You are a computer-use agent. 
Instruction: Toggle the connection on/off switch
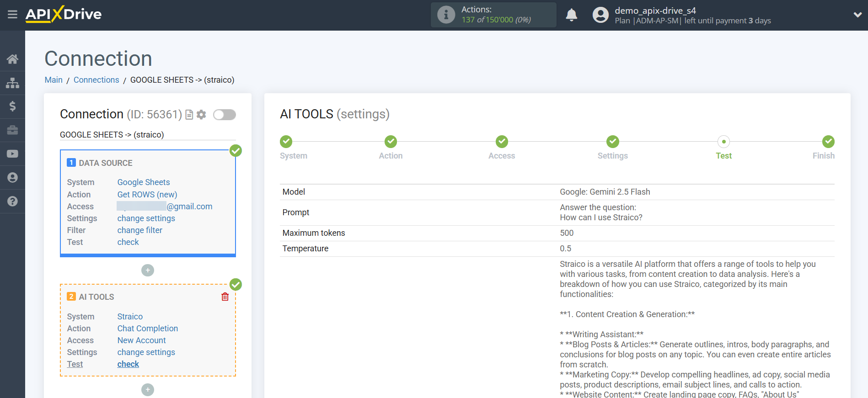pos(224,115)
